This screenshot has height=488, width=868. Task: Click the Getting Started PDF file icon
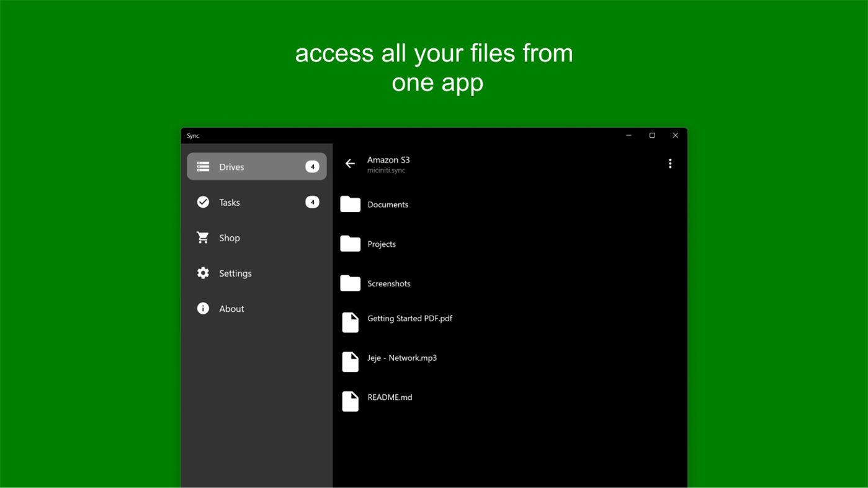[x=350, y=322]
